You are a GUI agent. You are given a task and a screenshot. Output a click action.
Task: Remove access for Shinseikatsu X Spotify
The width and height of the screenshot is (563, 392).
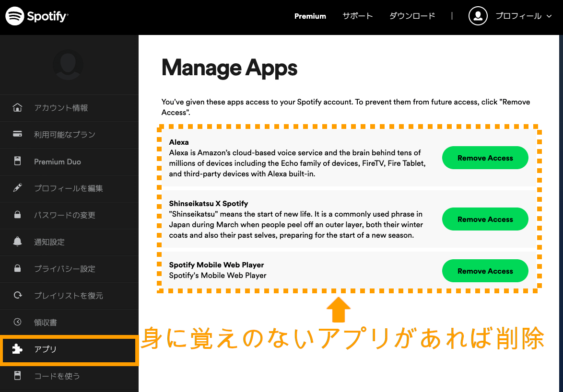coord(485,219)
